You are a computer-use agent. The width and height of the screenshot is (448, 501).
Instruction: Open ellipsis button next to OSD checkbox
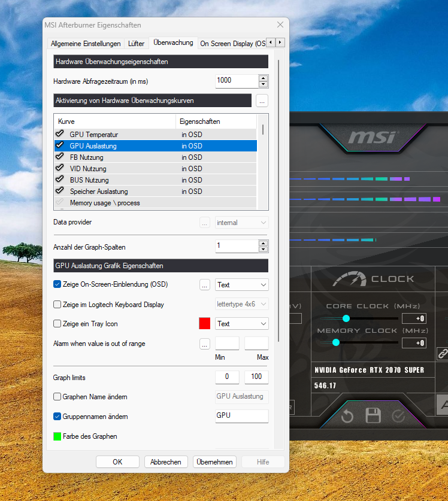tap(205, 285)
